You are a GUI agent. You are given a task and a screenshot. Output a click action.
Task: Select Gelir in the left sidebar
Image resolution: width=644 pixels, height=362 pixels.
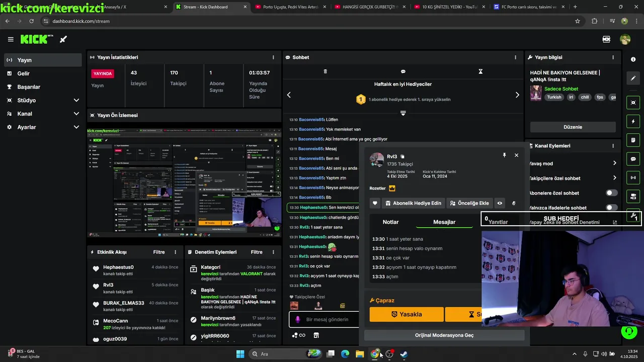pyautogui.click(x=42, y=73)
